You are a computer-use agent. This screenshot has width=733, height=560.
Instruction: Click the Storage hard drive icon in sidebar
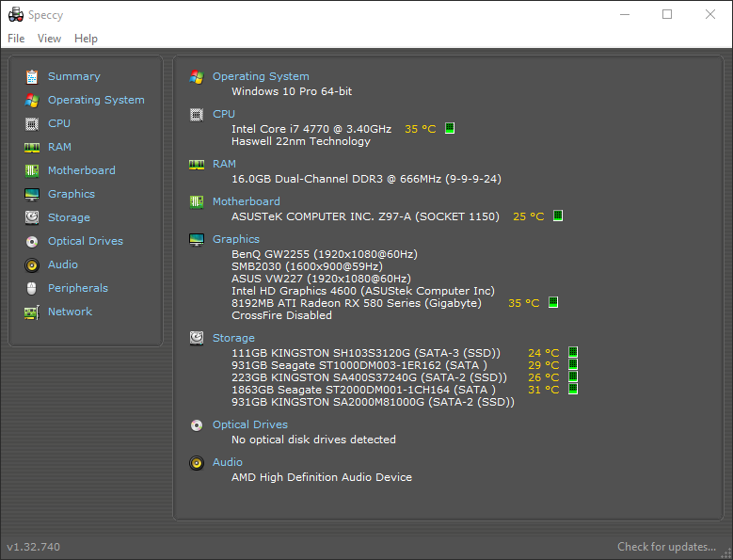(x=32, y=217)
